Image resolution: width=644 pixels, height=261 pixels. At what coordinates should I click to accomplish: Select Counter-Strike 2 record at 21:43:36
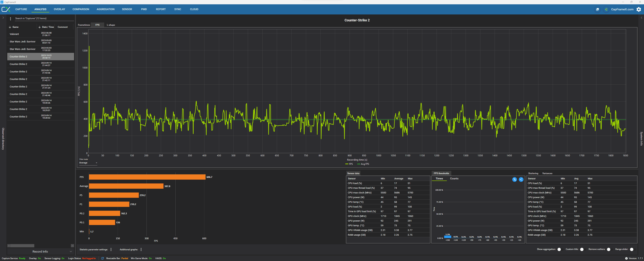(40, 71)
